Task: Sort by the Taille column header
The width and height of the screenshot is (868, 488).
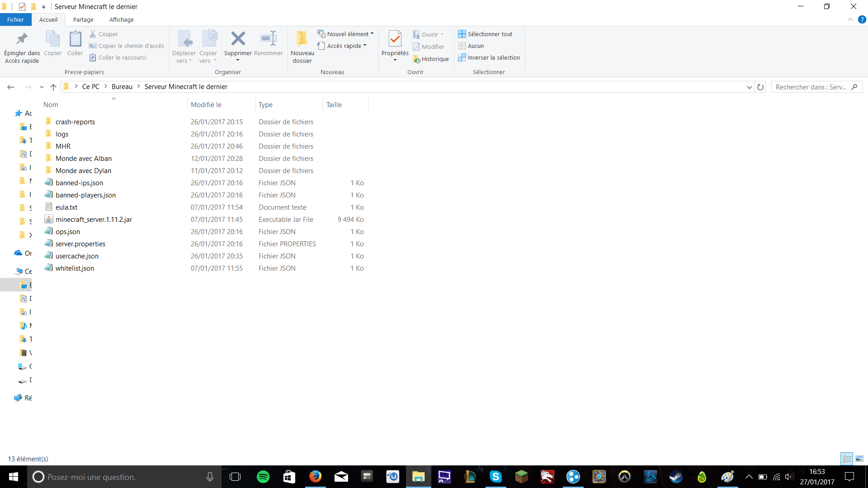Action: pyautogui.click(x=334, y=104)
